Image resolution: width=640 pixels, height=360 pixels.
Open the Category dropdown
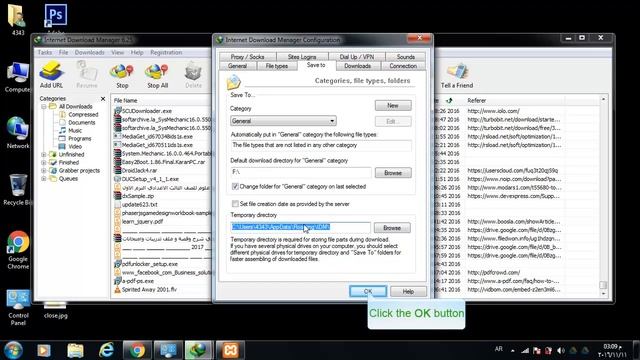(x=283, y=121)
